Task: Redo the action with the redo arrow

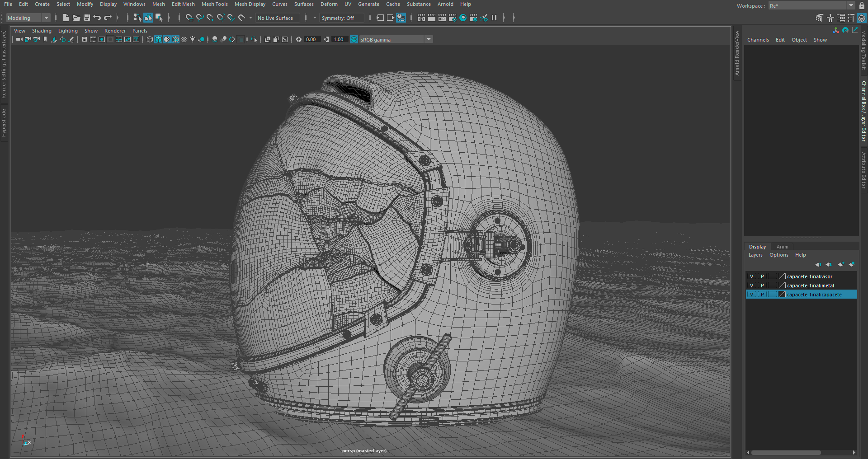Action: [108, 18]
